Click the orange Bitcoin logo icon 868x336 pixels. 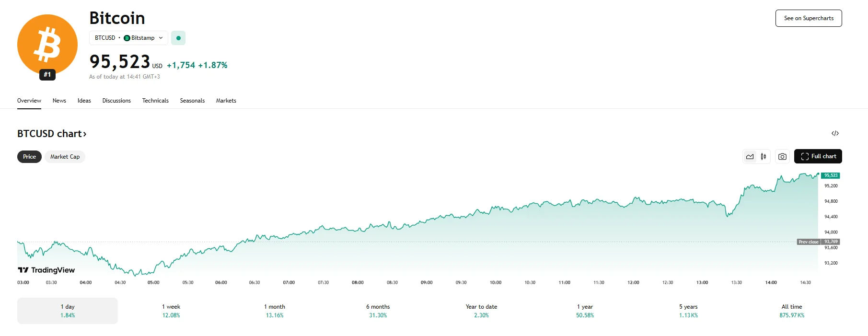point(47,45)
